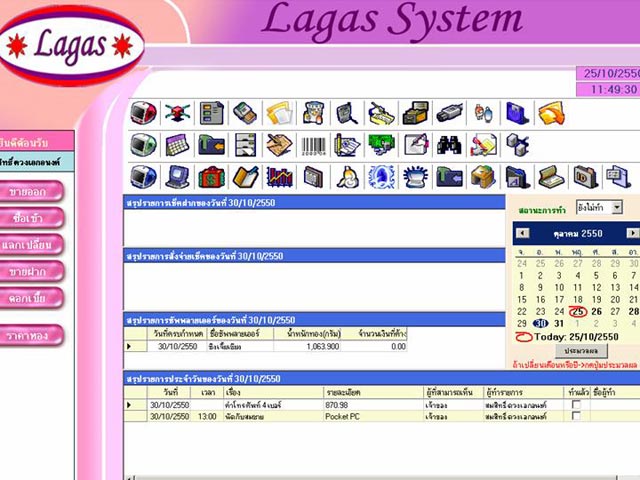
Task: Open the connected network cubes icon
Action: coord(517,145)
